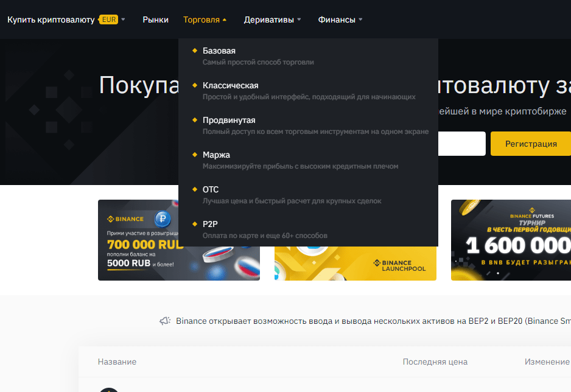The width and height of the screenshot is (571, 392).
Task: Click 'Лучшая цена и быстрый расчет' description
Action: coord(292,201)
